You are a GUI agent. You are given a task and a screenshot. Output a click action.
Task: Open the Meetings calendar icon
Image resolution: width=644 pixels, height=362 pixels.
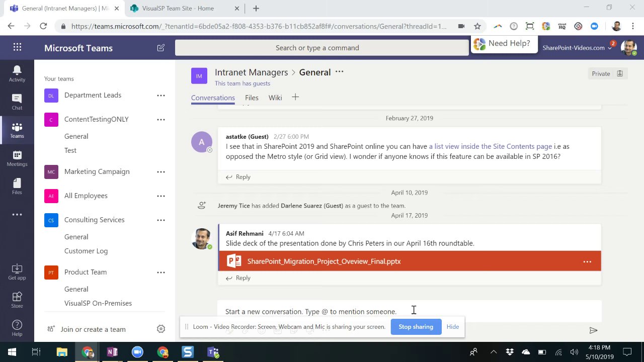tap(17, 158)
